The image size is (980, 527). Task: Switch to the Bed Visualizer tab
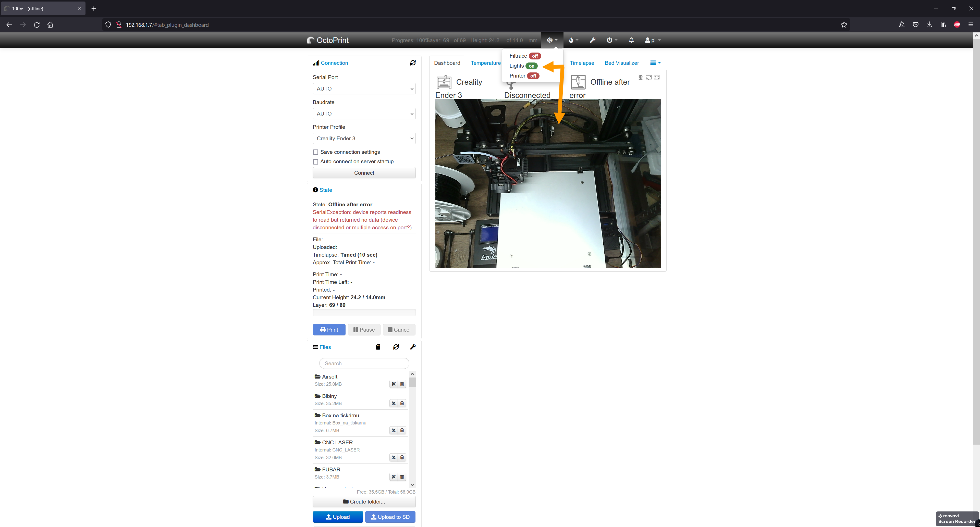622,63
